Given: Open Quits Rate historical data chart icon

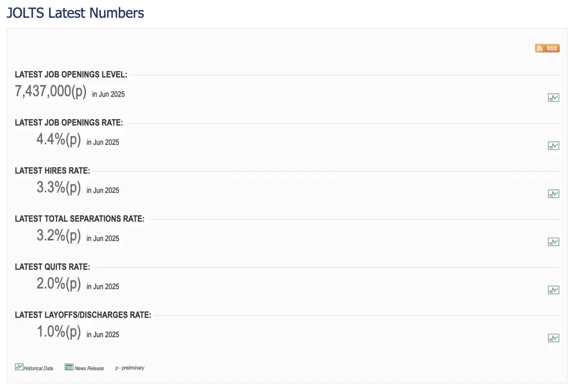Looking at the screenshot, I should [x=553, y=290].
